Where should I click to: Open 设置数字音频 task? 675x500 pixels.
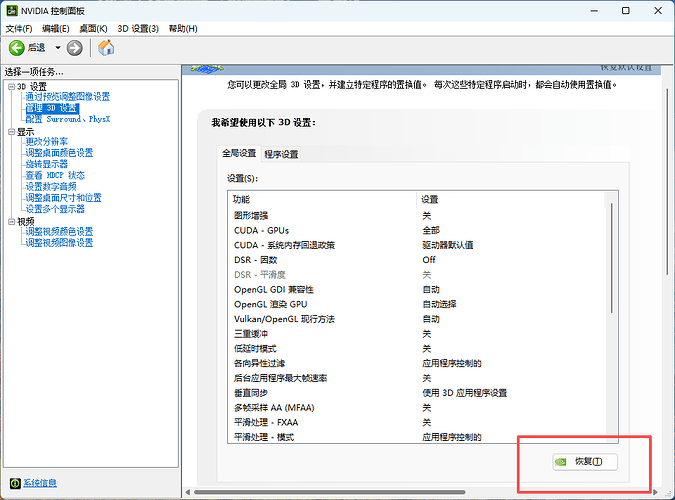coord(51,186)
